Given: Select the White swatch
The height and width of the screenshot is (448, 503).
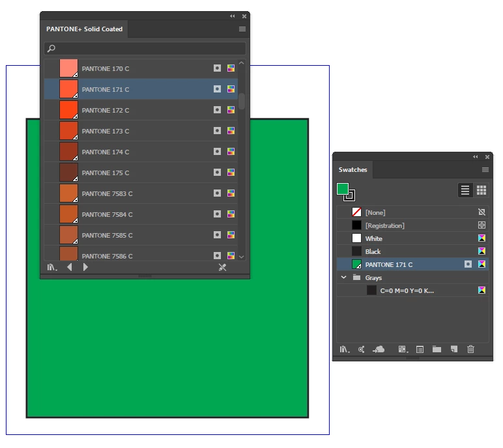Looking at the screenshot, I should pos(412,238).
